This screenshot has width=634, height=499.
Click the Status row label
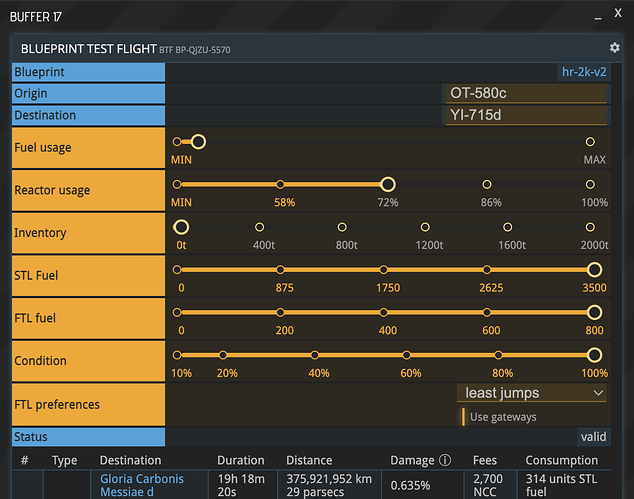tap(88, 437)
